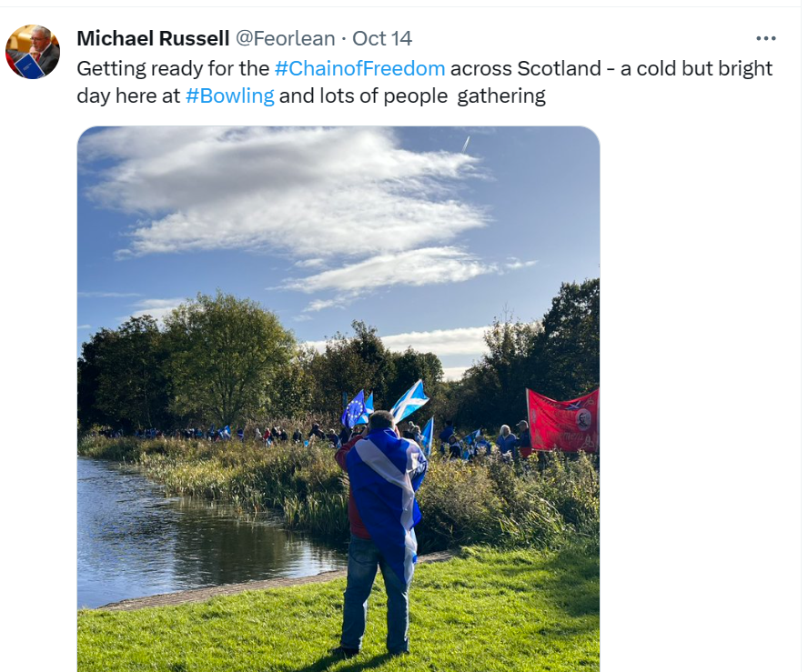Follow the #Bowling hashtag
The width and height of the screenshot is (808, 672).
[230, 95]
